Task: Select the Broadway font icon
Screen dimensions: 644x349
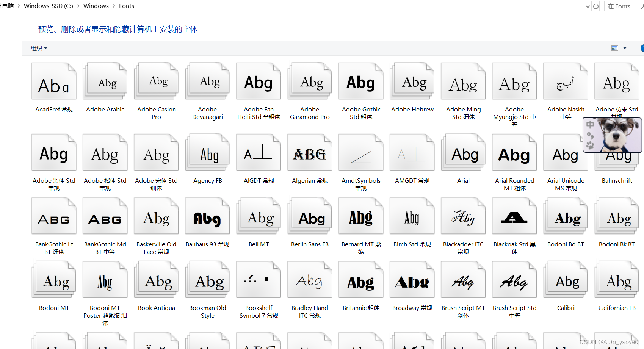Action: point(412,280)
